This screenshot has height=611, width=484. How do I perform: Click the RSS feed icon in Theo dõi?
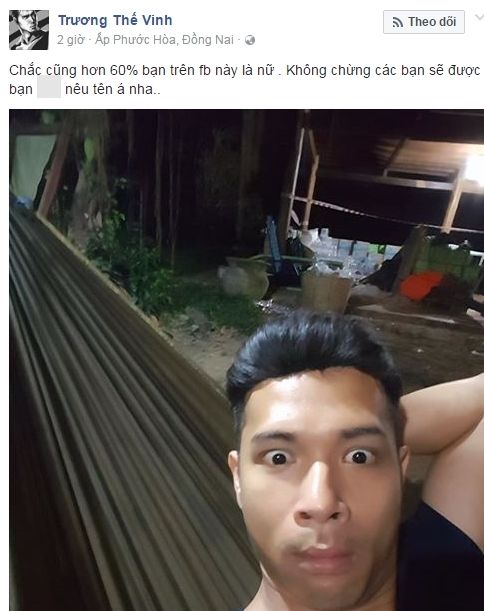397,22
